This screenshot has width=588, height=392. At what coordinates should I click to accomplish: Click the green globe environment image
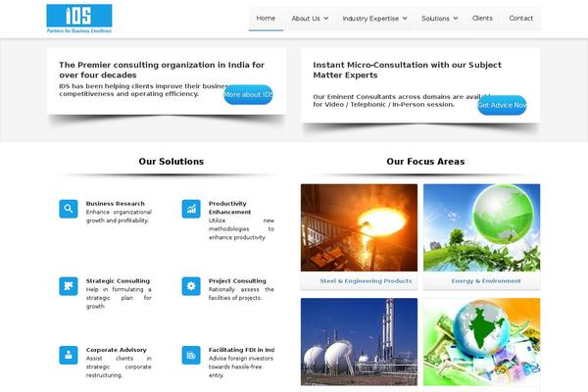[x=482, y=227]
